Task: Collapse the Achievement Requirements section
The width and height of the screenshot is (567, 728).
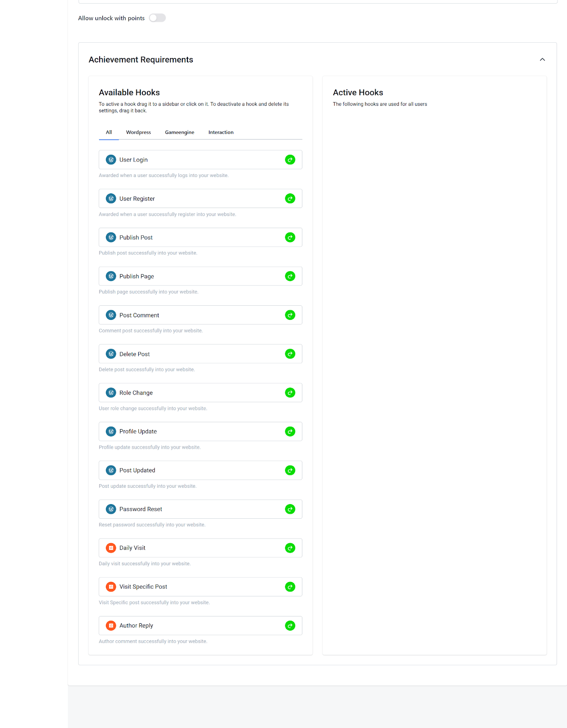Action: pos(542,60)
